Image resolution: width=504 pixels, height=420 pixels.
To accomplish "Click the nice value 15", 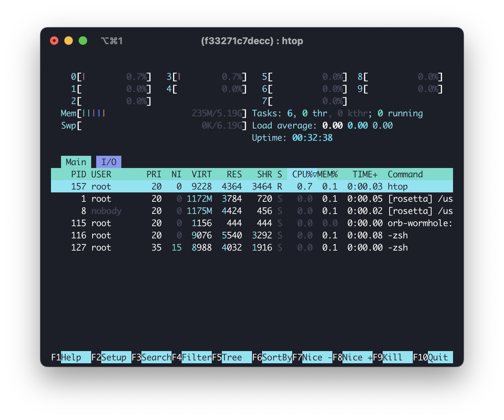I will coord(176,247).
